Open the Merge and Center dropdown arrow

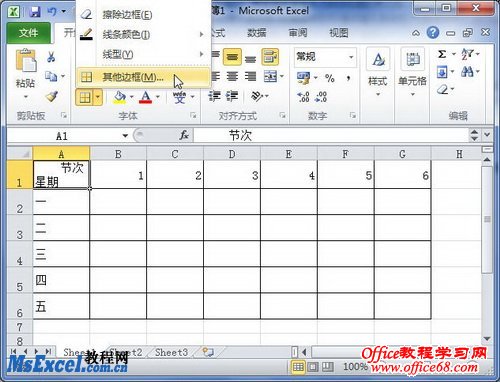click(x=282, y=76)
